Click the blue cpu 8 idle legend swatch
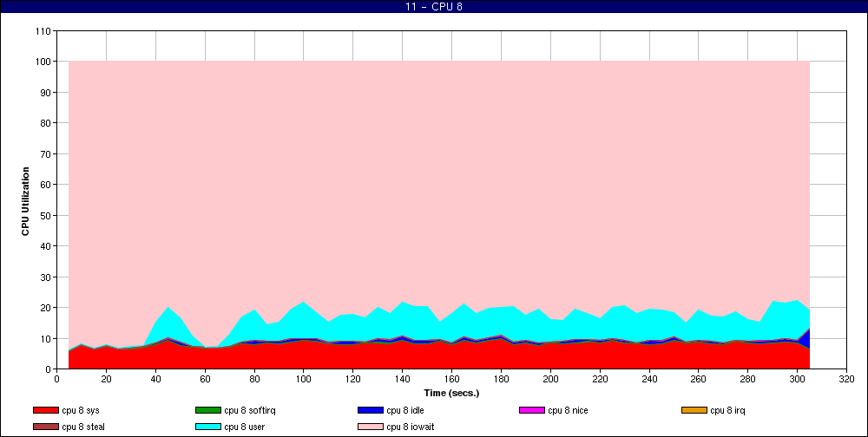 371,410
